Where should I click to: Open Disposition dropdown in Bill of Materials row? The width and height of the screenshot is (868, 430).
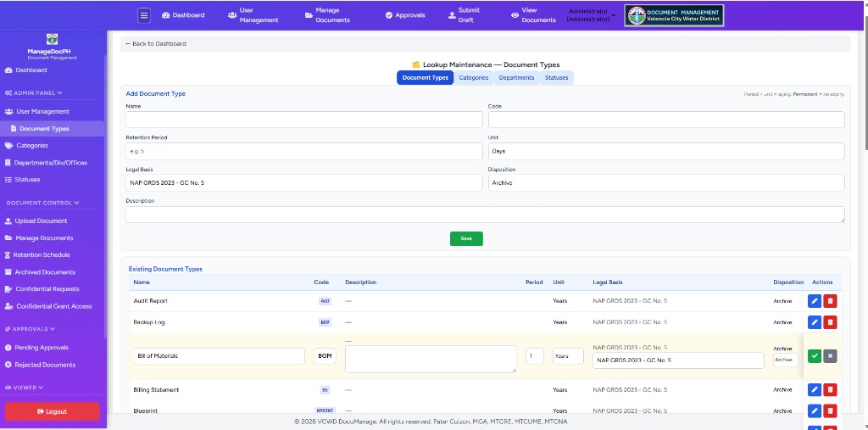point(786,360)
